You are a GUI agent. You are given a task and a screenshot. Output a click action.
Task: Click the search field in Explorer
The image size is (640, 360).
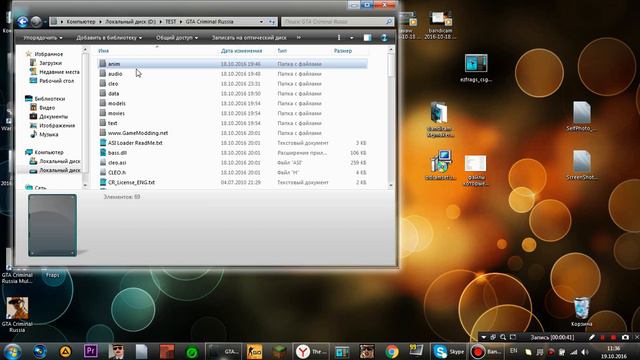(338, 22)
